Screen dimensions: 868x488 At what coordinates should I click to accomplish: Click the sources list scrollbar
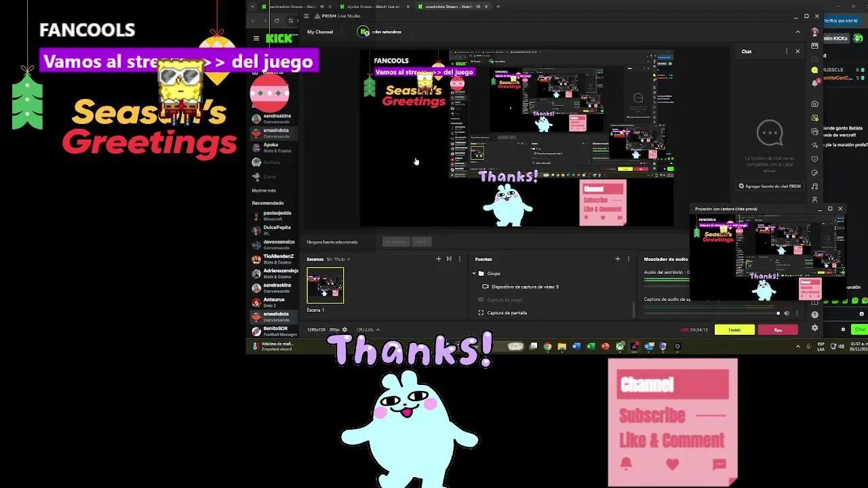634,310
